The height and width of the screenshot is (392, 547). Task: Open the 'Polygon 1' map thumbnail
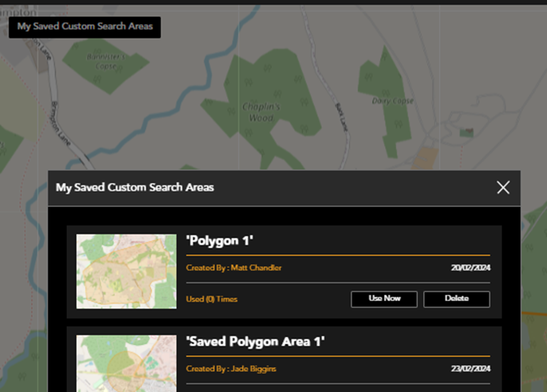click(x=126, y=272)
